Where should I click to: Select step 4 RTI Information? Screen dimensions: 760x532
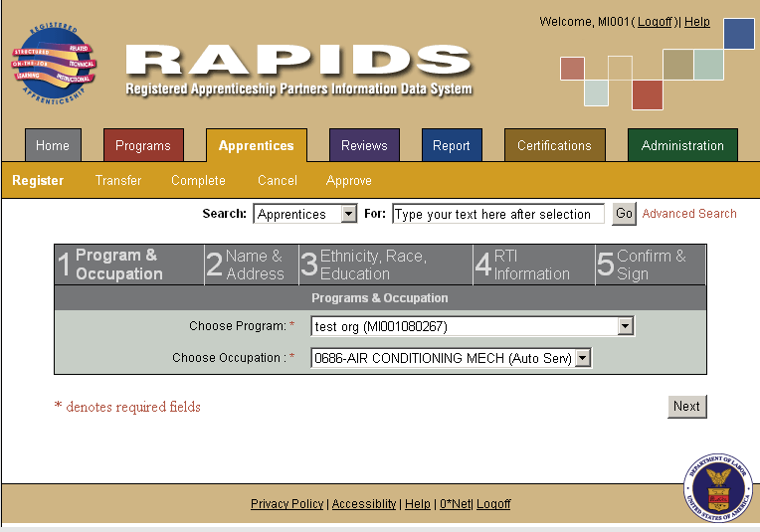[x=533, y=265]
